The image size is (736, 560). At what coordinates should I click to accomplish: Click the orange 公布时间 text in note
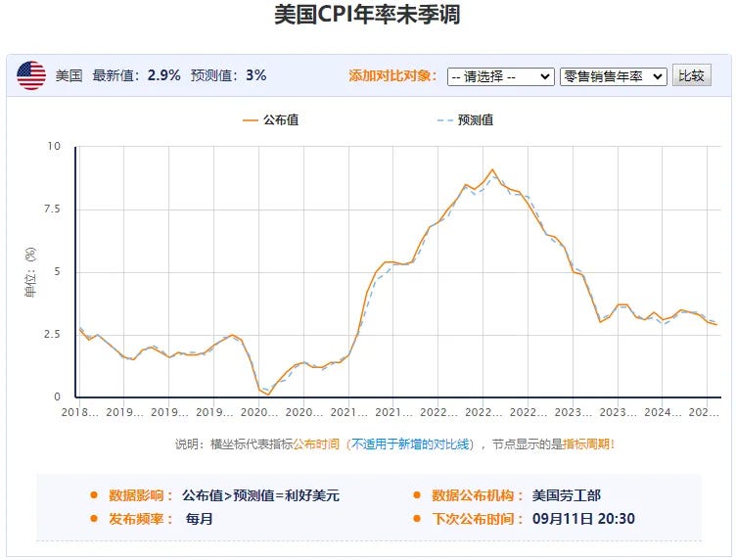(x=316, y=444)
